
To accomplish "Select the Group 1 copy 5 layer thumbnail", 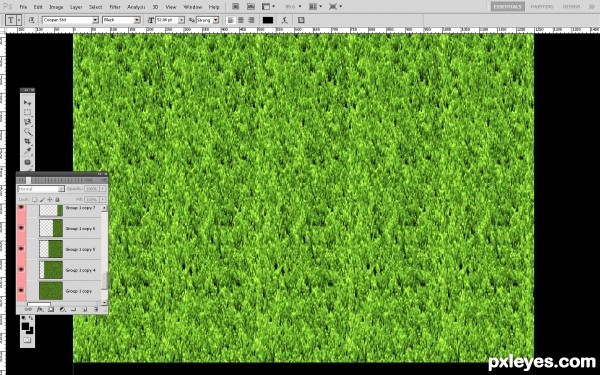I will 51,249.
